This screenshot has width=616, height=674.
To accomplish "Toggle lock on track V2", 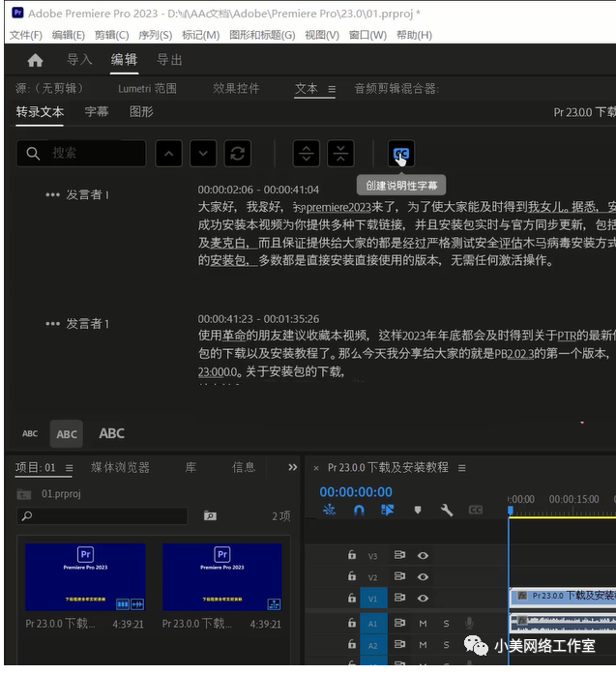I will point(352,575).
